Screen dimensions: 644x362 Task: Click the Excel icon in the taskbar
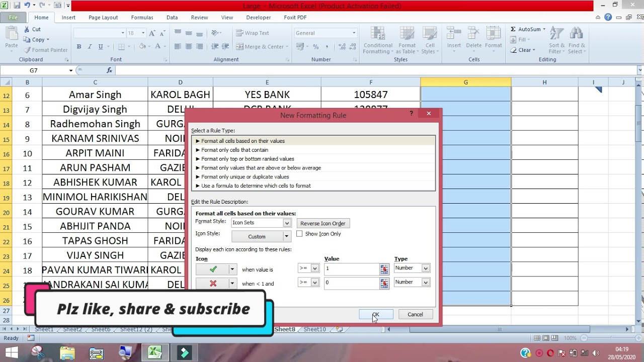(x=154, y=353)
